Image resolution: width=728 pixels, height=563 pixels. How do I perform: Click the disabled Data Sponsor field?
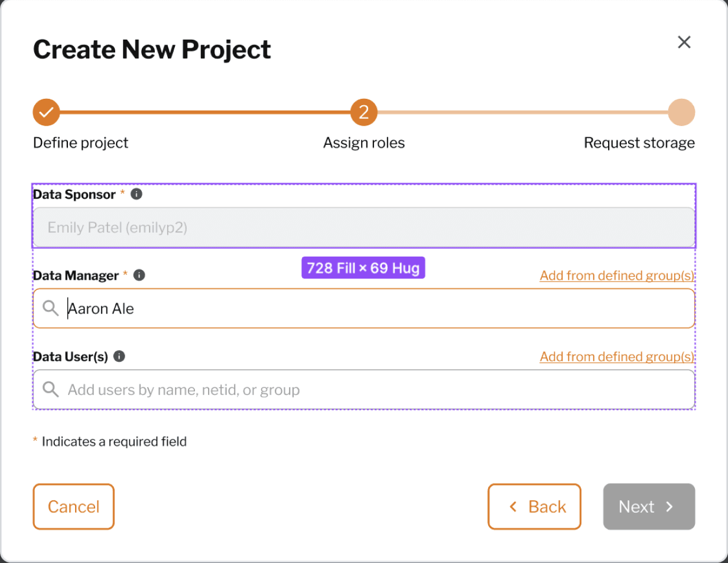(x=364, y=227)
